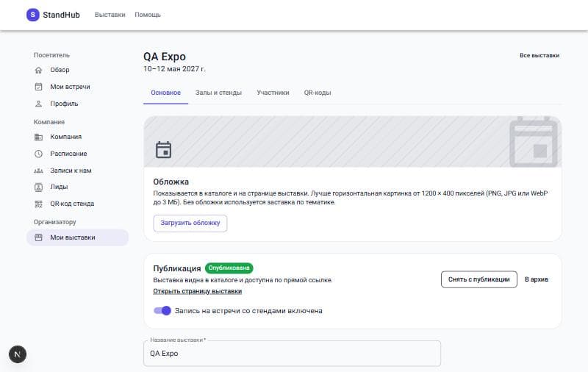Follow the Открыть страницу выставки link
The image size is (588, 372).
point(197,291)
